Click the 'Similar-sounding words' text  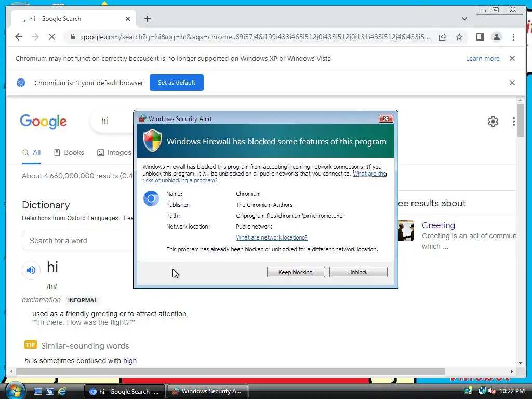click(x=85, y=345)
